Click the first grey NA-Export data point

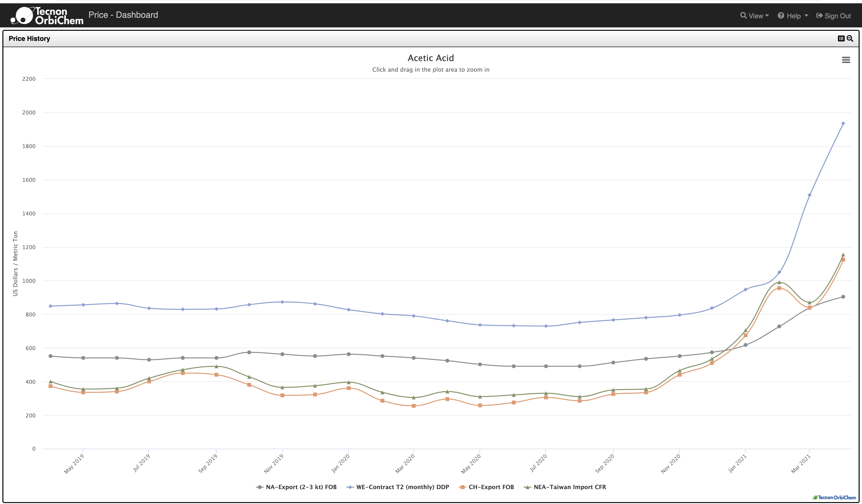50,356
